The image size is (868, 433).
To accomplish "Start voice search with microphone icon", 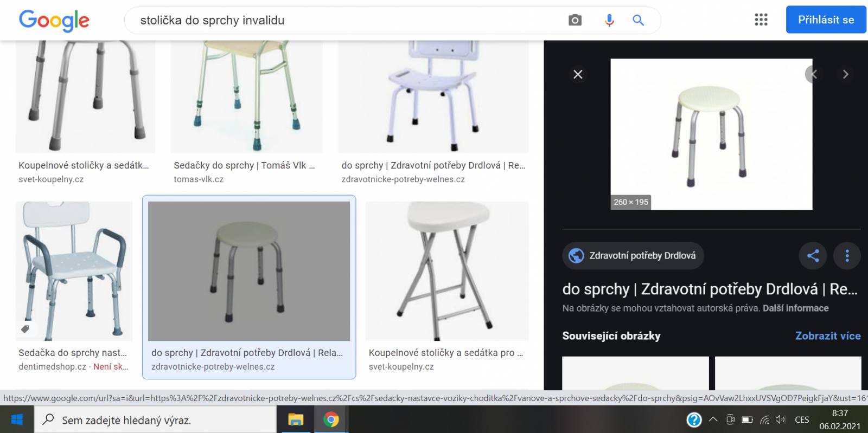I will point(609,21).
